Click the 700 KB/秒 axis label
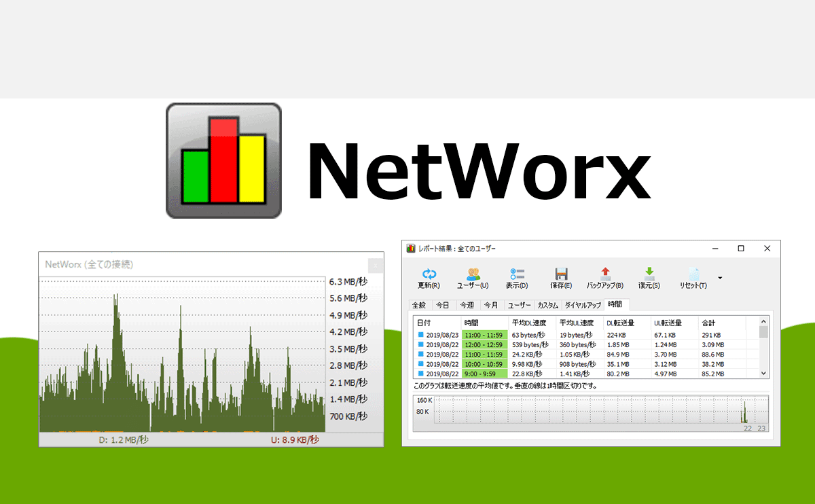Image resolution: width=815 pixels, height=504 pixels. pos(348,416)
